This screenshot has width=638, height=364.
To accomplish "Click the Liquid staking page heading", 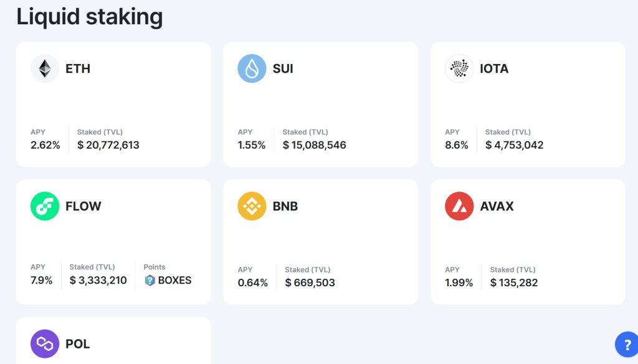I will [90, 17].
